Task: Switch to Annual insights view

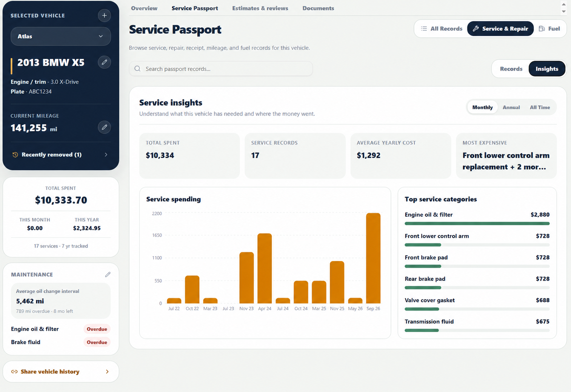Action: click(511, 107)
